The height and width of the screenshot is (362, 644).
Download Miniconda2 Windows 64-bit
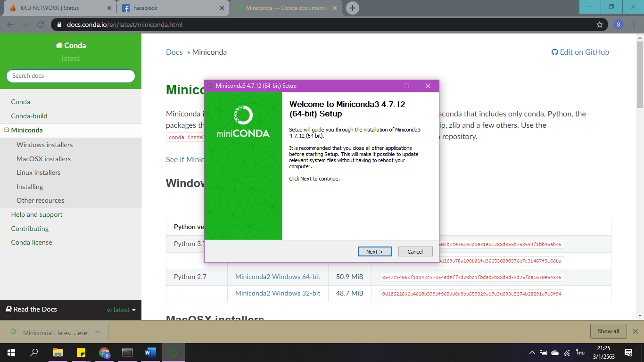pos(278,277)
